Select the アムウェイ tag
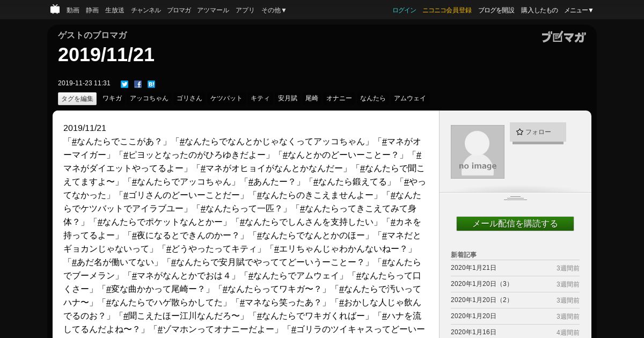This screenshot has height=338, width=644. pos(410,99)
